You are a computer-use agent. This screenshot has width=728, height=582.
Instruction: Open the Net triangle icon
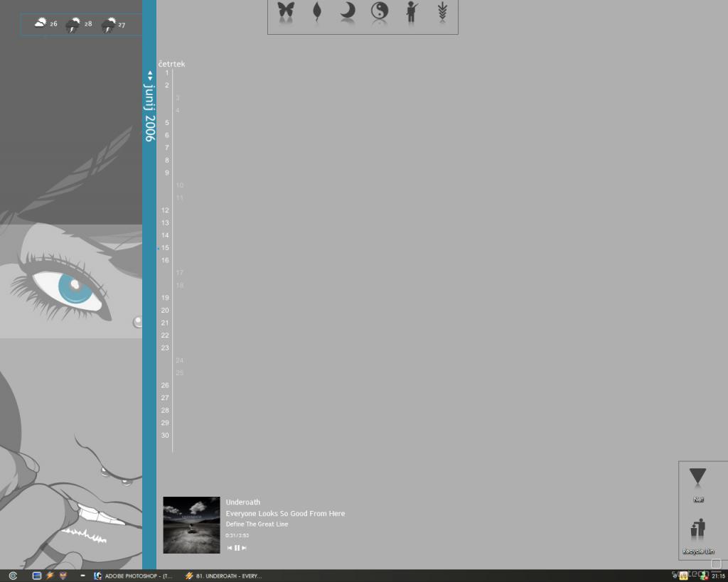coord(697,477)
